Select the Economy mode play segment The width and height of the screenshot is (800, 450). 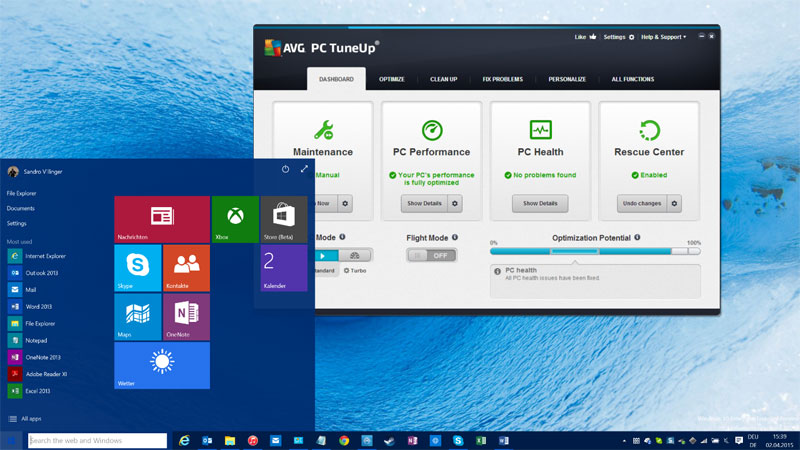point(326,255)
